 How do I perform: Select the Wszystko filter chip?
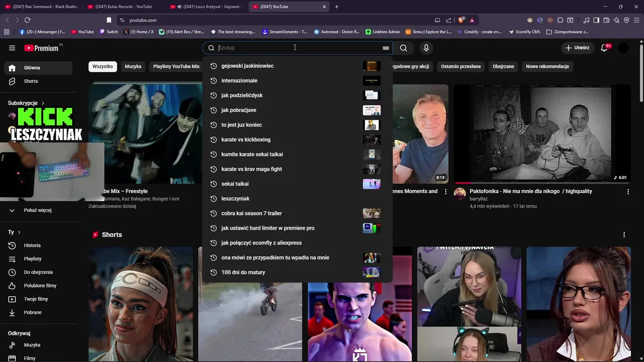click(103, 66)
